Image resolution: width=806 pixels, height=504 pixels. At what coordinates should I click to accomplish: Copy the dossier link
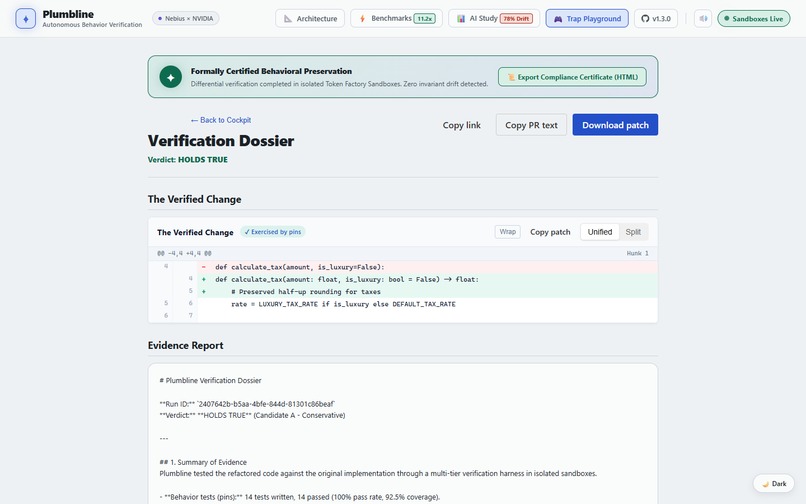[x=462, y=125]
